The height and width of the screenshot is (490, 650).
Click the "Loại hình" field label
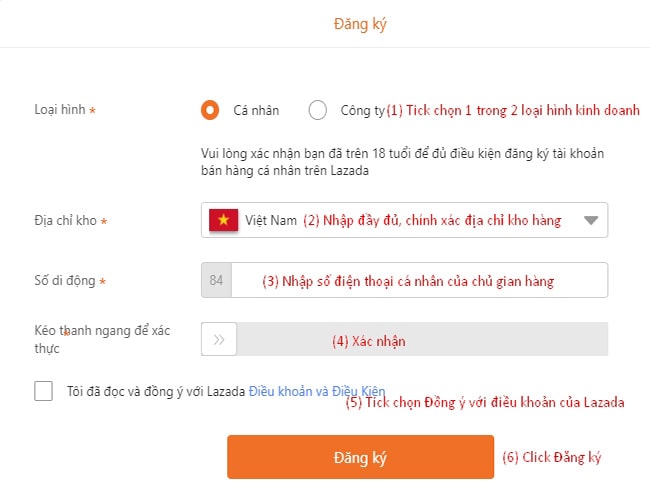(60, 110)
